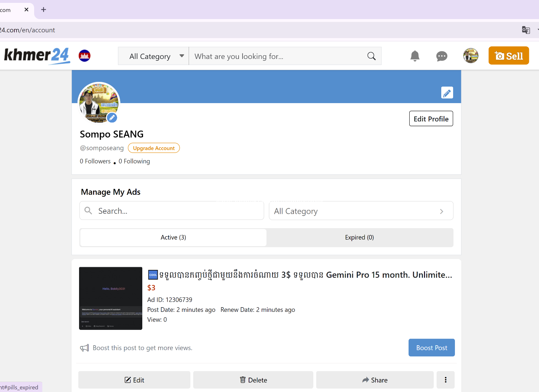Edit the Gemini Pro ad
Screen dimensions: 539x392
click(134, 380)
